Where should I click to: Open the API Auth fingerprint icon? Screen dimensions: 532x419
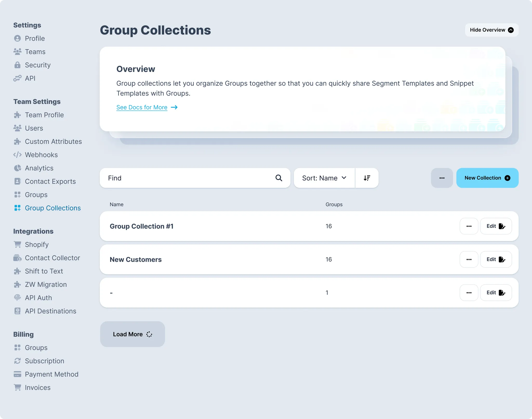(x=17, y=298)
